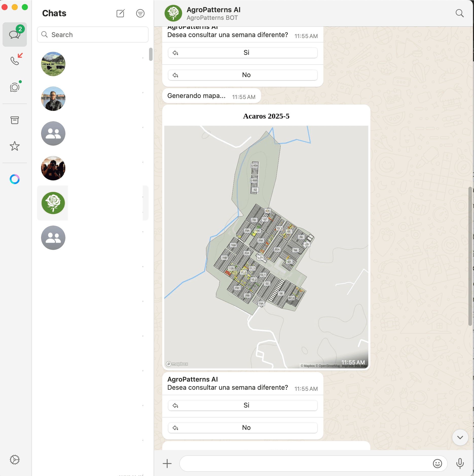Reply No to 'Desea consultar una semana diferente?'
Viewport: 474px width, 476px height.
242,427
